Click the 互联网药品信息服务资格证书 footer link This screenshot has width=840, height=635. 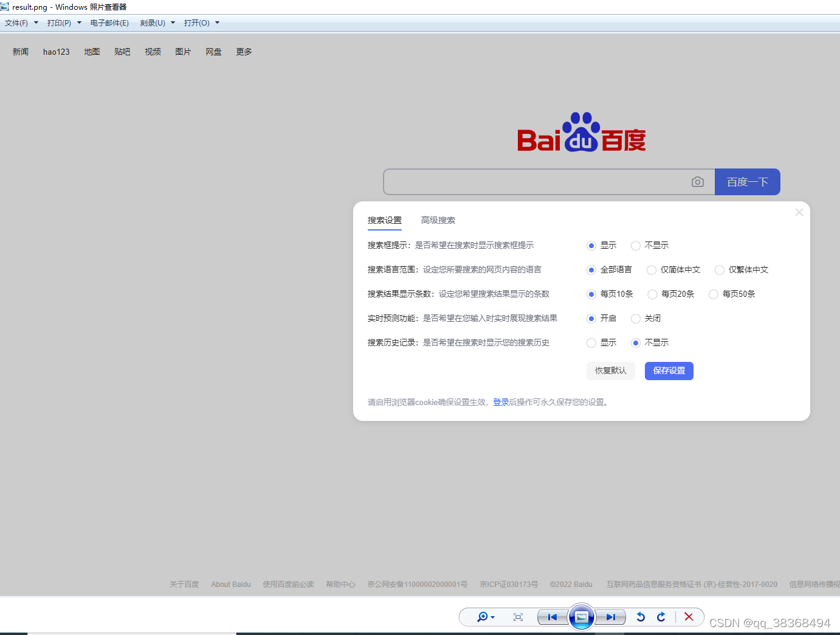point(692,585)
